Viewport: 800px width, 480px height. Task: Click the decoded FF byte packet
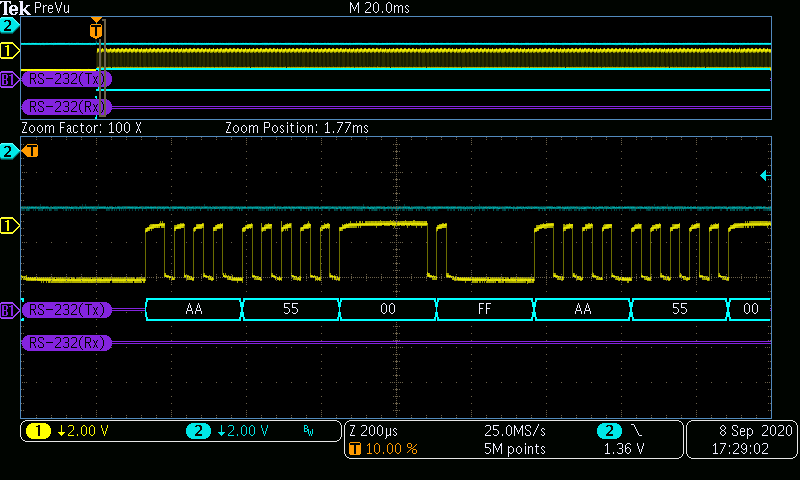click(485, 310)
